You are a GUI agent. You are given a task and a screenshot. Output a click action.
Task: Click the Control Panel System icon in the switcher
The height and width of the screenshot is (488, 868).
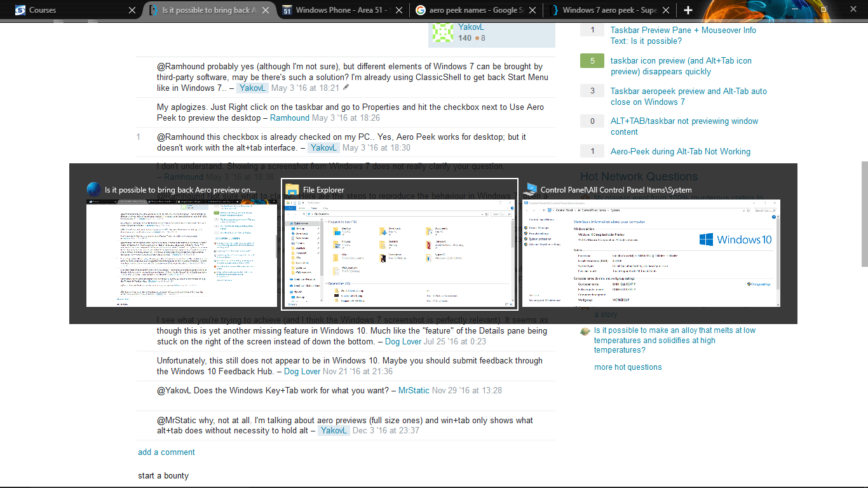[529, 189]
